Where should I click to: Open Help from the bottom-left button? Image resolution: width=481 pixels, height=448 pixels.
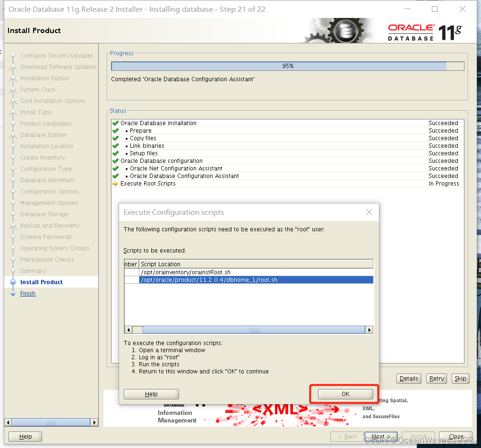pyautogui.click(x=25, y=436)
